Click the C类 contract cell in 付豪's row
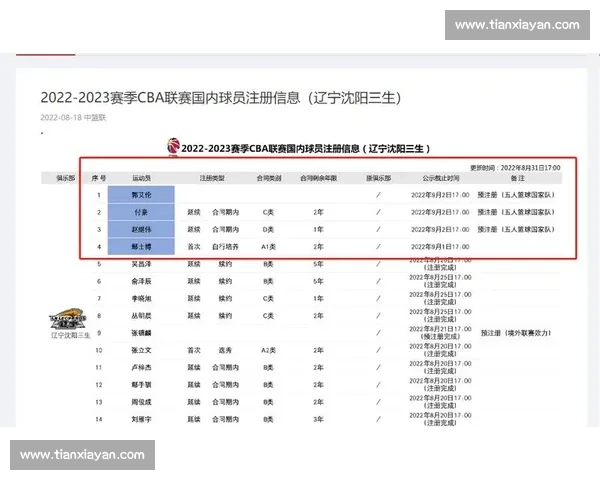600x480 pixels. coord(268,212)
